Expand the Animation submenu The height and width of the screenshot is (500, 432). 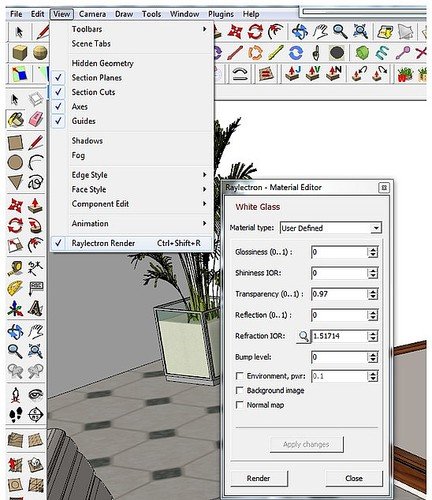[x=132, y=223]
